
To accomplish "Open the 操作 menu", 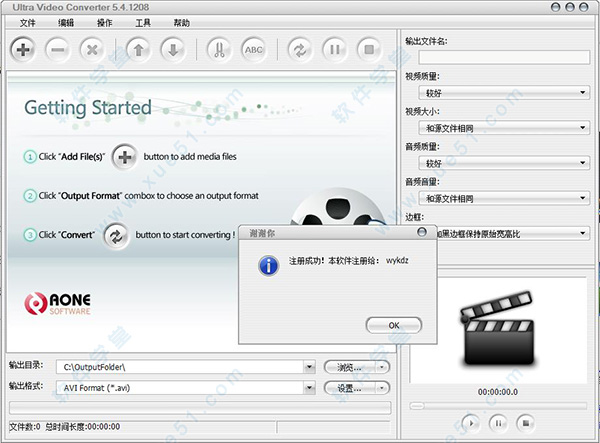I will coord(104,23).
